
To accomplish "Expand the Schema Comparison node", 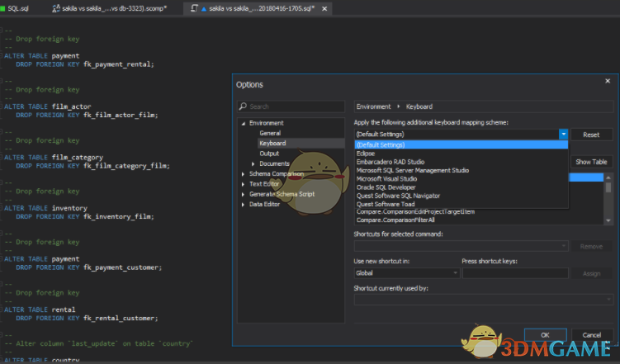I will [243, 174].
